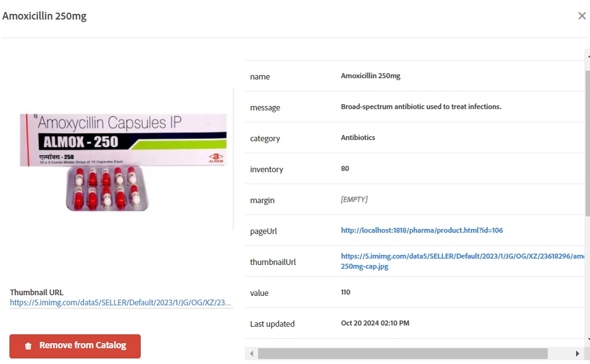Viewport: 590px width, 364px height.
Task: Click the 'inventory' field label
Action: coord(266,169)
